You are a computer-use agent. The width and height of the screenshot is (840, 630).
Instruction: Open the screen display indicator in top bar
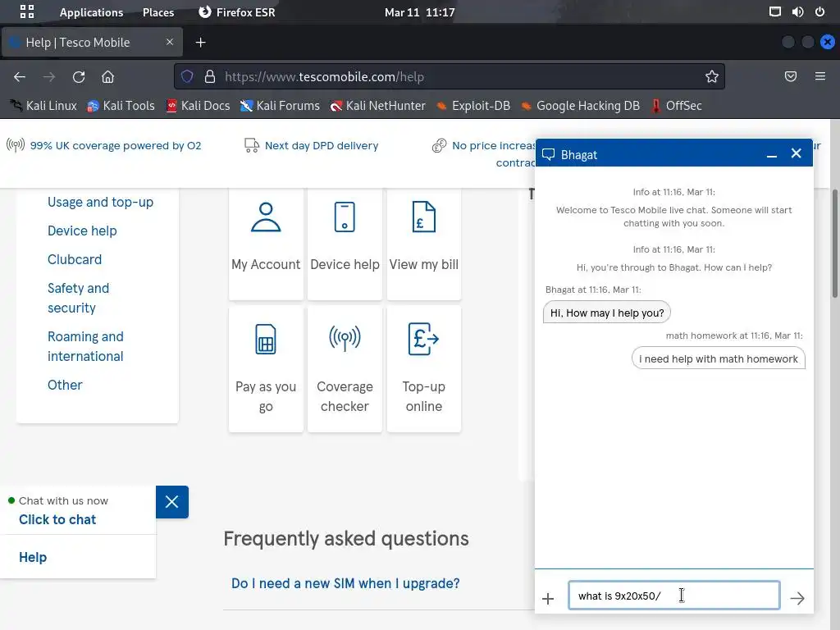click(774, 11)
